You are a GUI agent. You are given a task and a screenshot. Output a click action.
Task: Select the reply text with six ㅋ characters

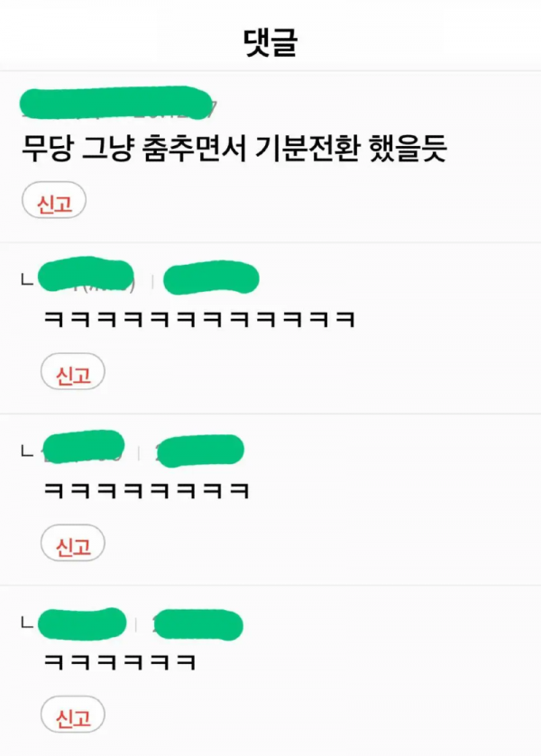[120, 662]
